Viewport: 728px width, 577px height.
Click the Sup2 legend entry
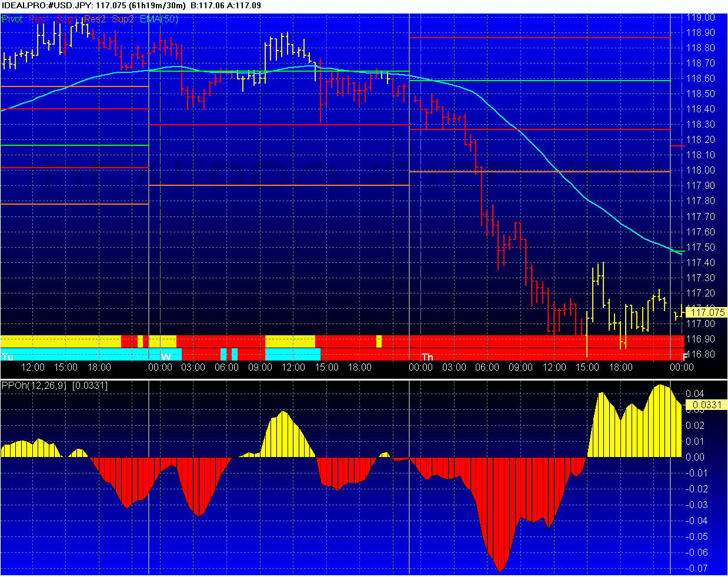pos(123,19)
